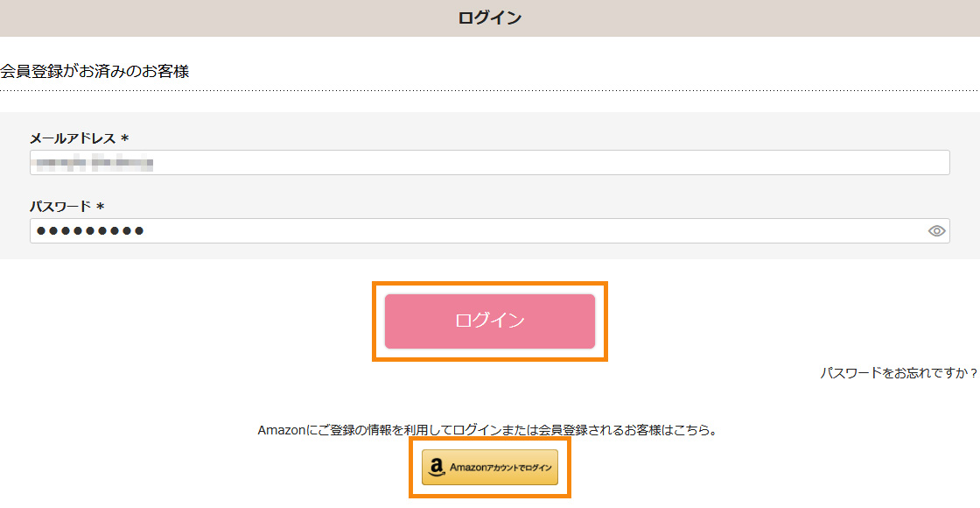The width and height of the screenshot is (980, 508).
Task: Place cursor in the password box
Action: click(x=350, y=229)
